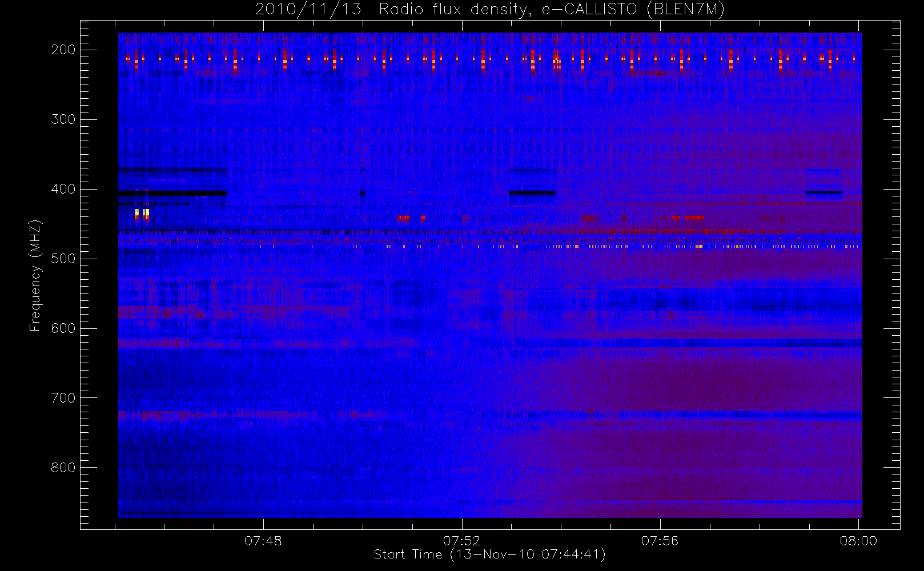Click the 400 frequency tick label
Screen dimensions: 924x571
pyautogui.click(x=63, y=189)
